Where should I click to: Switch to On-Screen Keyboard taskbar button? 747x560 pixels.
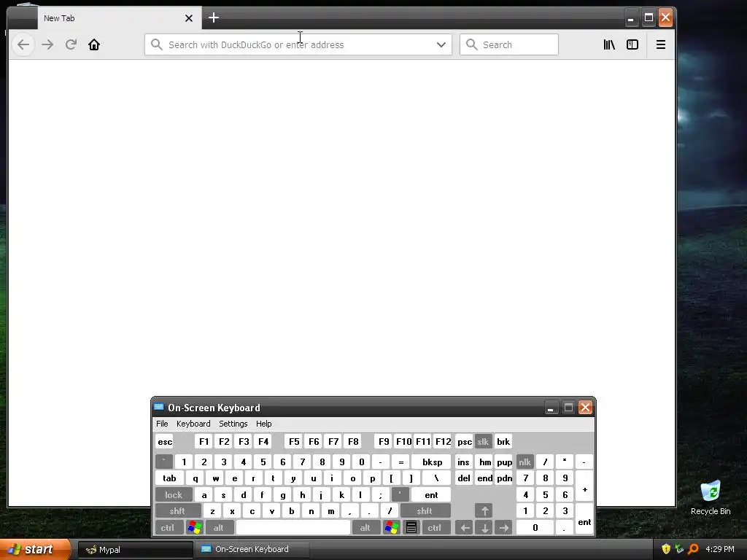pyautogui.click(x=252, y=550)
